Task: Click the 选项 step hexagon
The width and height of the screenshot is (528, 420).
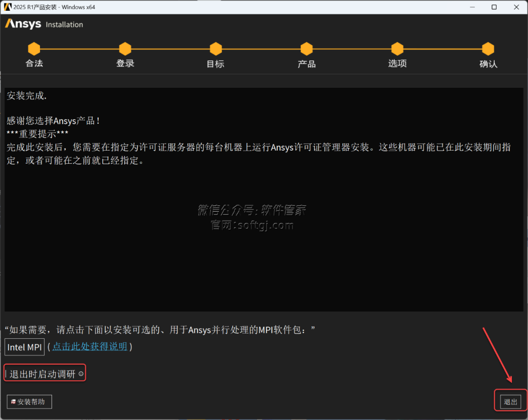Action: [x=397, y=49]
